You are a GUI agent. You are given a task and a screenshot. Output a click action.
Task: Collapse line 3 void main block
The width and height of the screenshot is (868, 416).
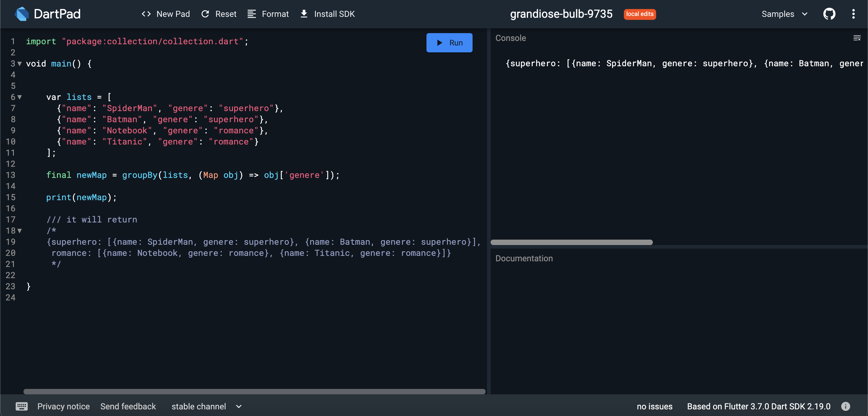click(x=19, y=64)
